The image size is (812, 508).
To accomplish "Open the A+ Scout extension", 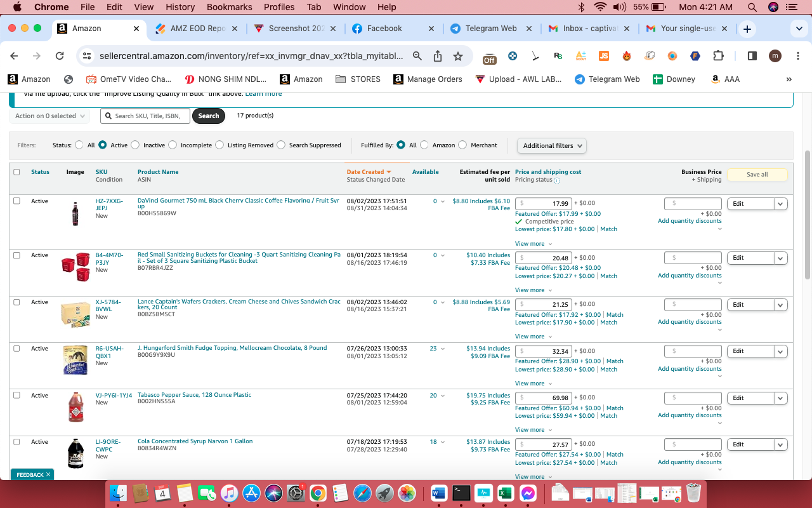I will tap(580, 56).
